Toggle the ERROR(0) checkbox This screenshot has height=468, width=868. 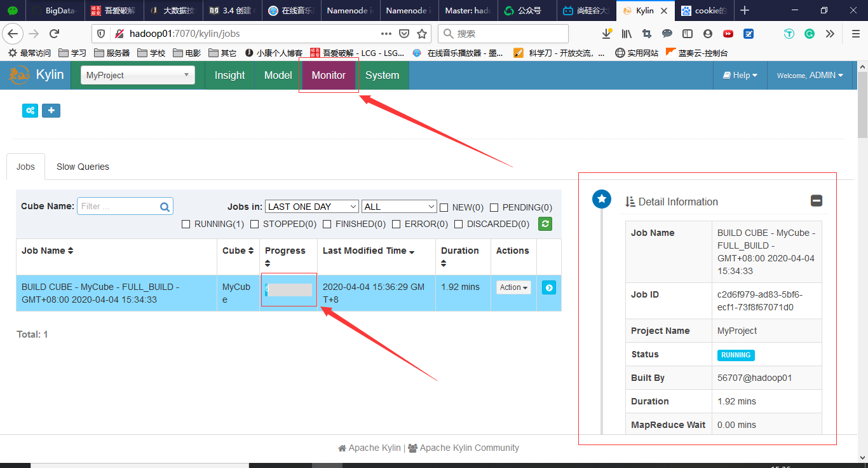(x=397, y=224)
